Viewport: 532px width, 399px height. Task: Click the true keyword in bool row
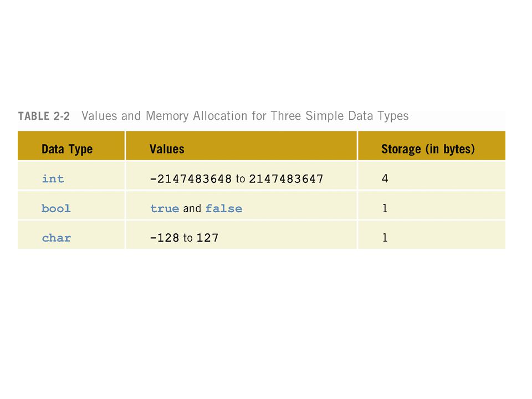click(x=165, y=208)
